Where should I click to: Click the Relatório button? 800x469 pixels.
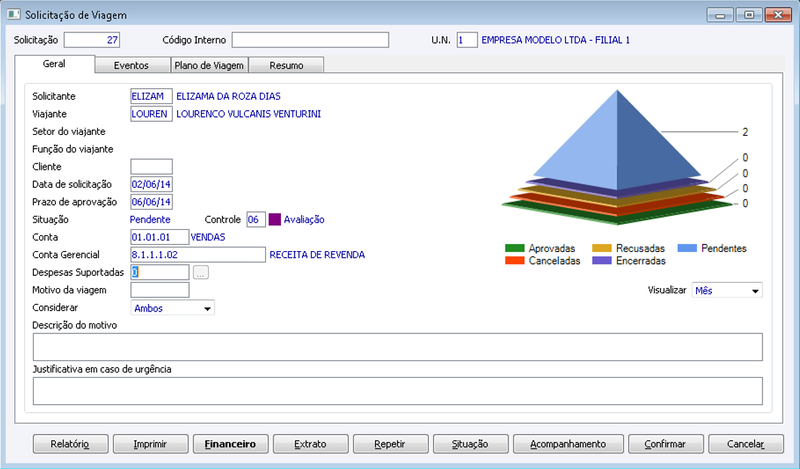(70, 444)
